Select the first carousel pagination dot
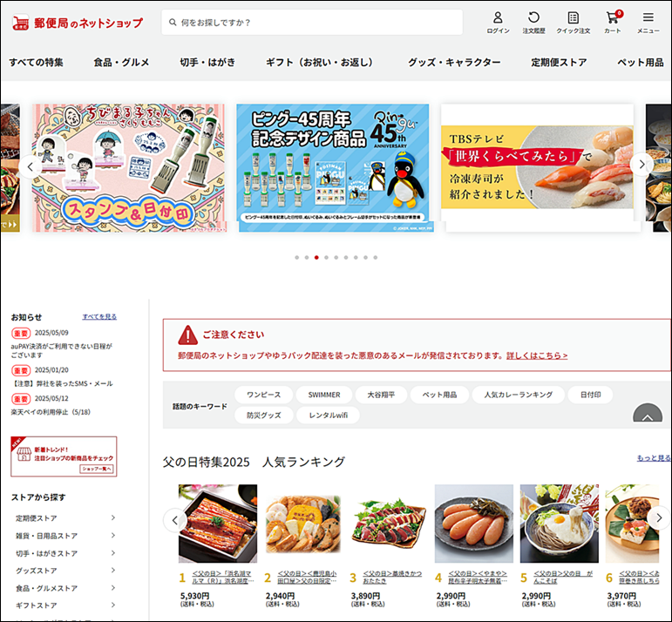This screenshot has width=672, height=622. click(297, 258)
